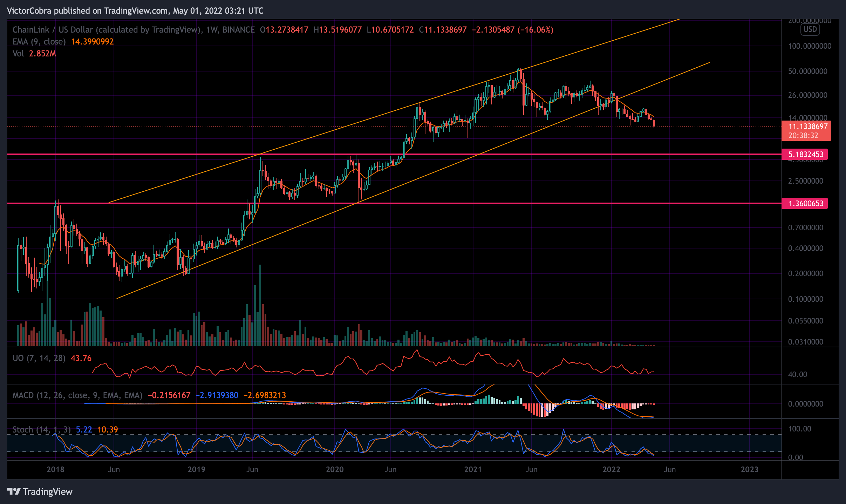Click the EMA value 14.3990992
This screenshot has width=846, height=504.
(92, 42)
